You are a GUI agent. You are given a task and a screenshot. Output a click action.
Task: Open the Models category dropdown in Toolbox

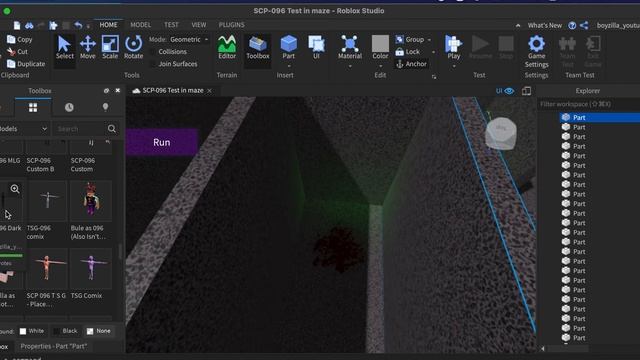click(24, 129)
